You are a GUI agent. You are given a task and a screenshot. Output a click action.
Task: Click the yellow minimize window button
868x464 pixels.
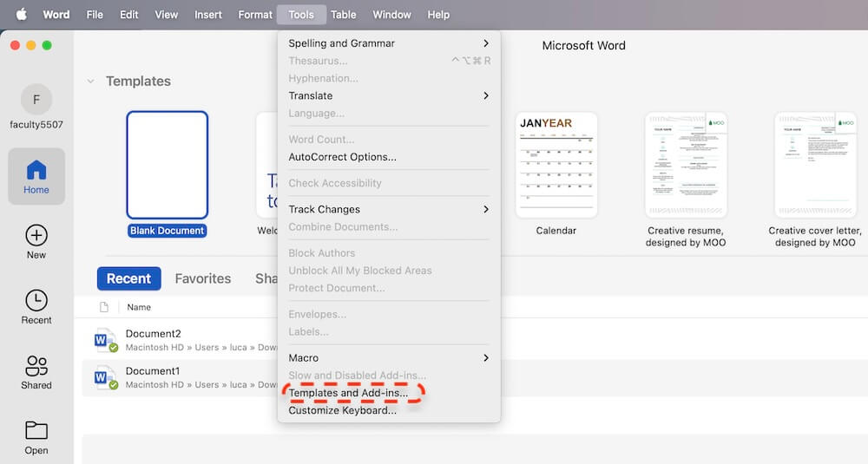31,45
